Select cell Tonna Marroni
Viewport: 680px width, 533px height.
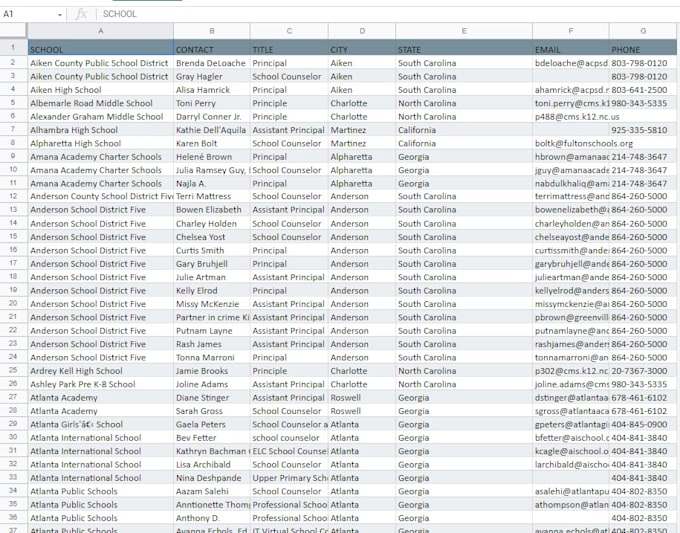(x=212, y=358)
